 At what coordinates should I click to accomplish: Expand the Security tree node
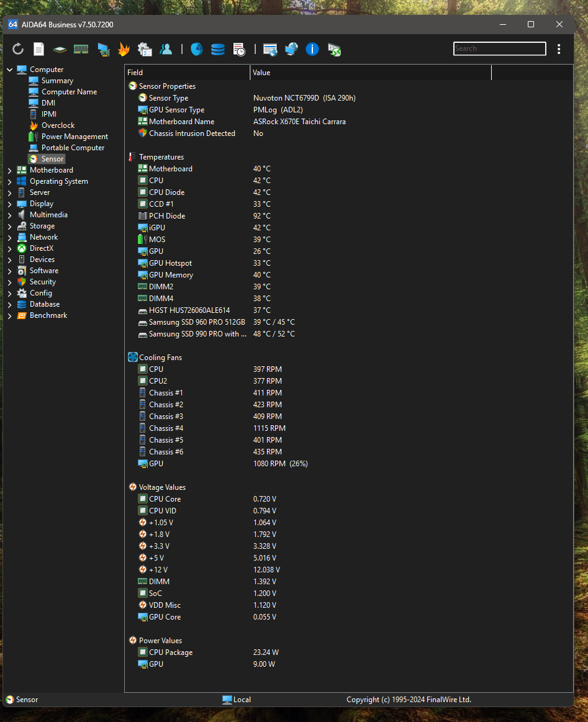coord(10,282)
